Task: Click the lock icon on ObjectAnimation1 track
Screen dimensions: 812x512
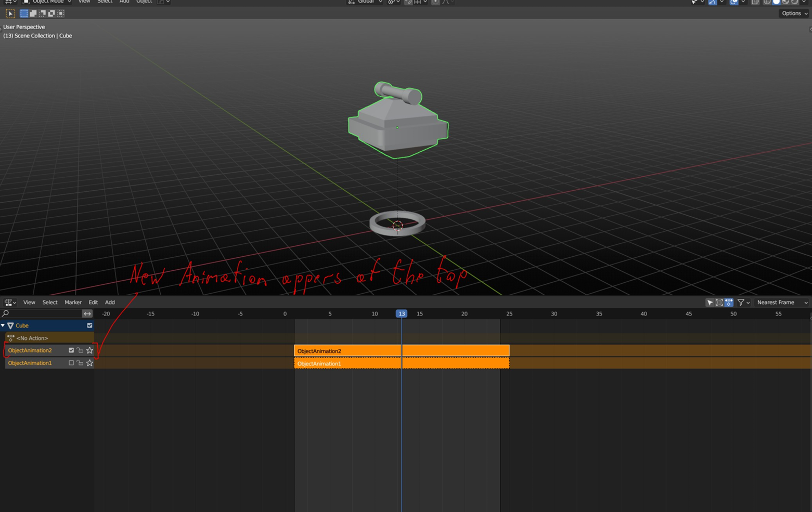Action: pyautogui.click(x=80, y=363)
